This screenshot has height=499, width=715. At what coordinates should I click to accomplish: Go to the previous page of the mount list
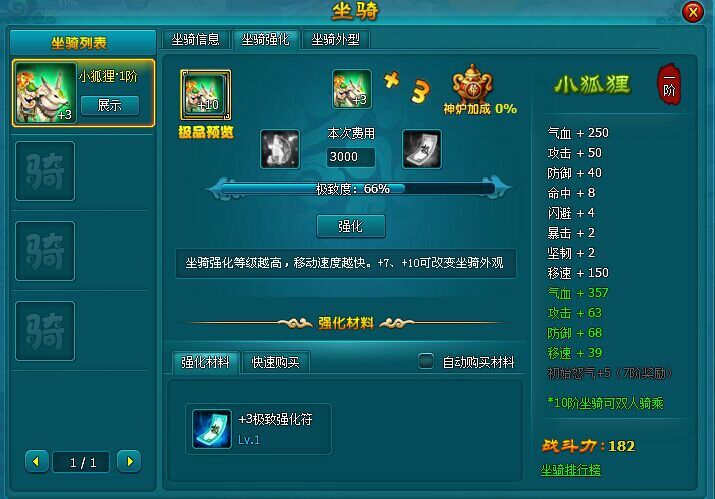click(x=36, y=462)
